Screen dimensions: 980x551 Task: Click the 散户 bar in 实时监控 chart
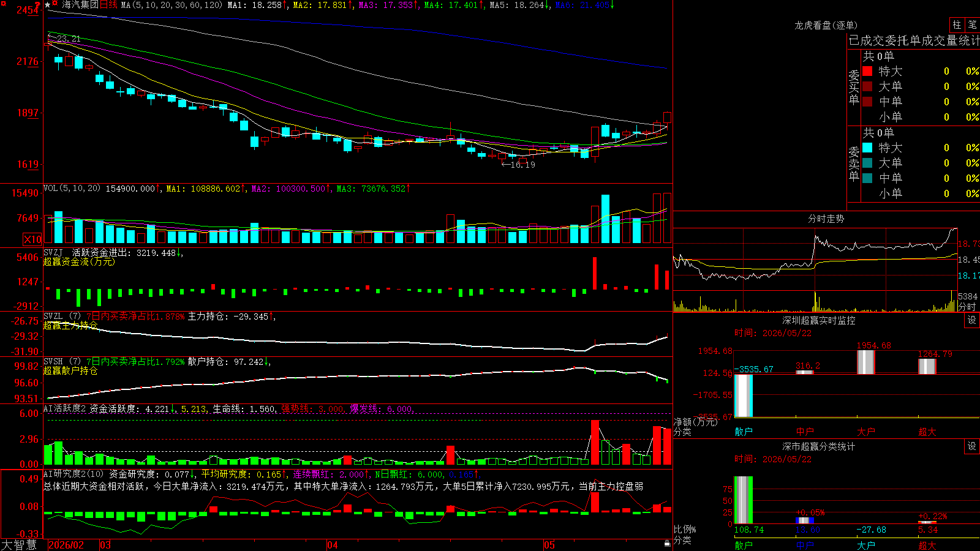click(x=744, y=395)
